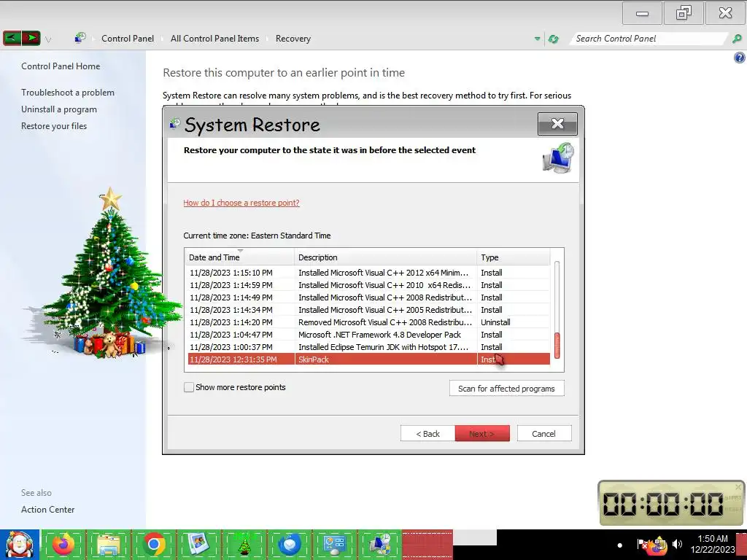The width and height of the screenshot is (747, 560).
Task: Click the Recovery icon in the address bar
Action: [80, 38]
